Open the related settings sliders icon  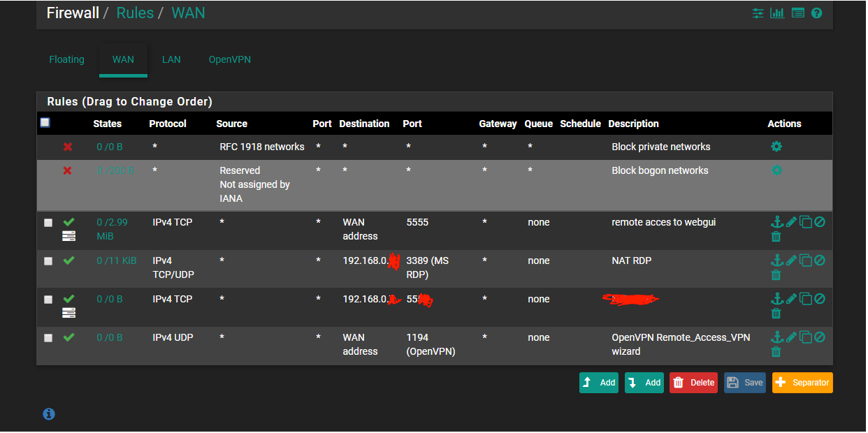click(758, 13)
